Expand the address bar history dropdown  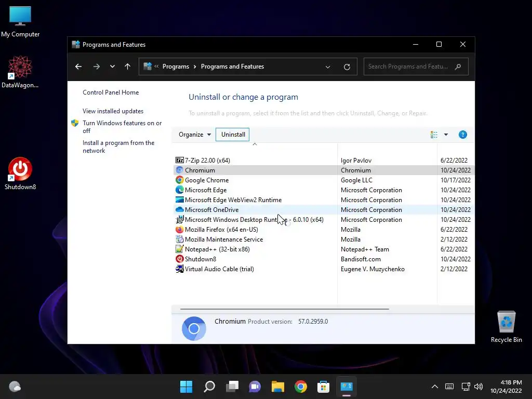click(x=328, y=67)
